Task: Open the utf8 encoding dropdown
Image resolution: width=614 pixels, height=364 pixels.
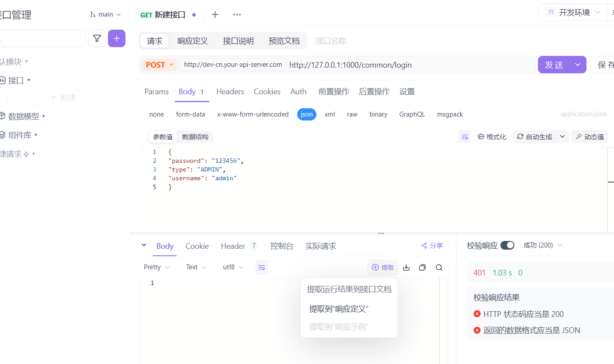Action: [x=233, y=267]
